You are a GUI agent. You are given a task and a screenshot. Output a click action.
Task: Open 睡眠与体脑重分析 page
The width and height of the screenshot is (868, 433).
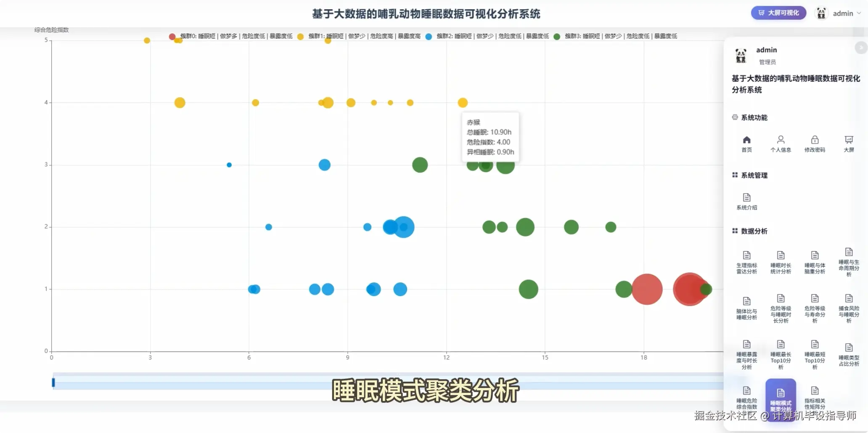tap(815, 263)
